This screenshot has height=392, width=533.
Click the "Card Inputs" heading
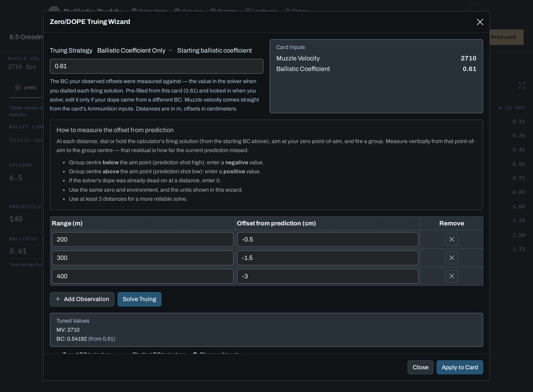[x=291, y=47]
